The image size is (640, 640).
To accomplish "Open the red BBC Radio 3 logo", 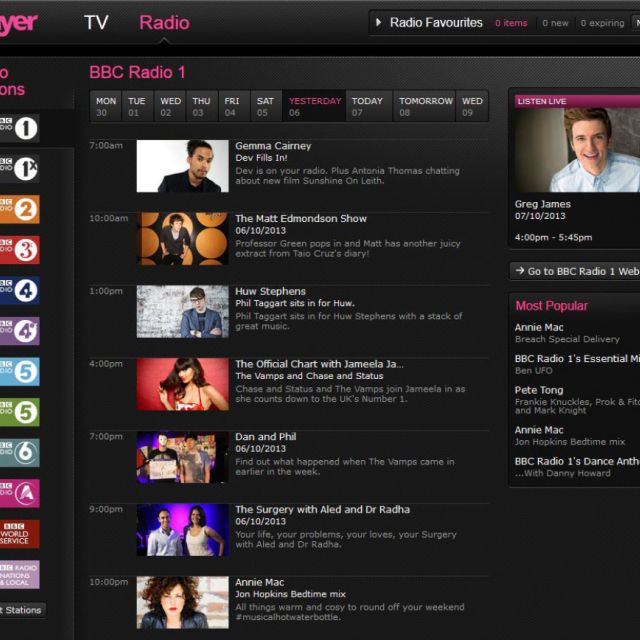I will (20, 250).
